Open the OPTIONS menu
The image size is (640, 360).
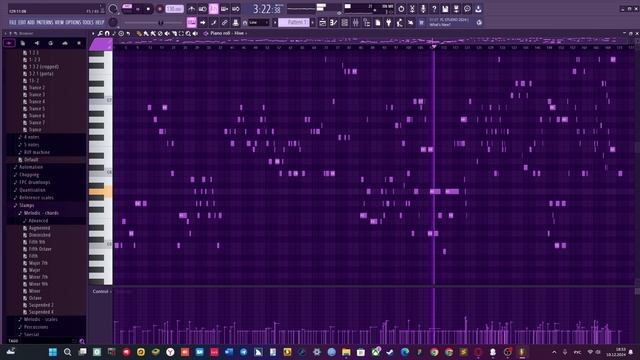[73, 22]
